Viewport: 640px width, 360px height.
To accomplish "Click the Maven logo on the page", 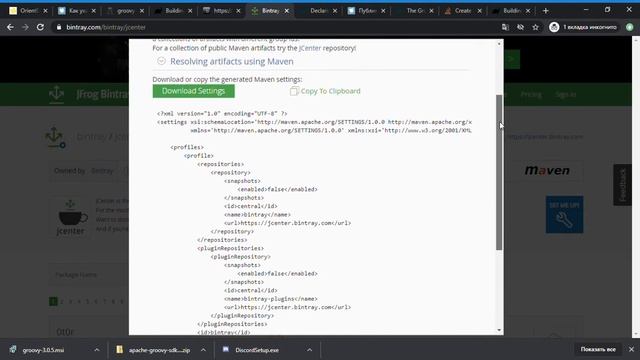I will click(547, 170).
